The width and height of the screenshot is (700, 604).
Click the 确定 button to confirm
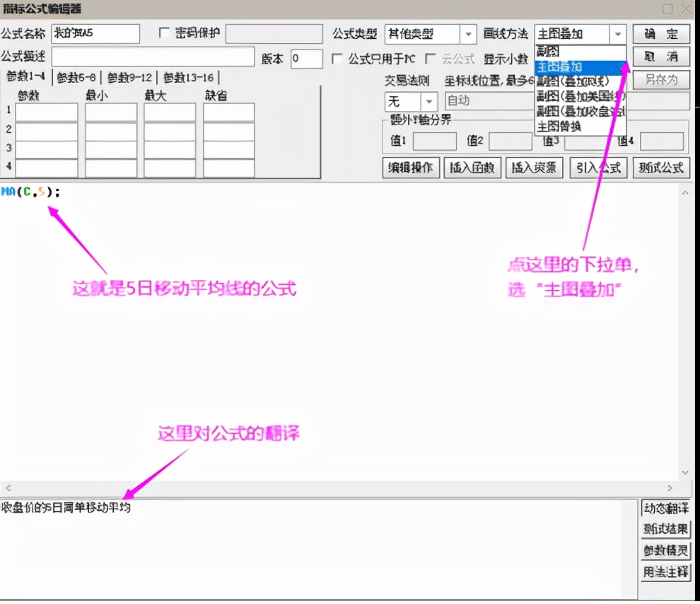[x=660, y=33]
